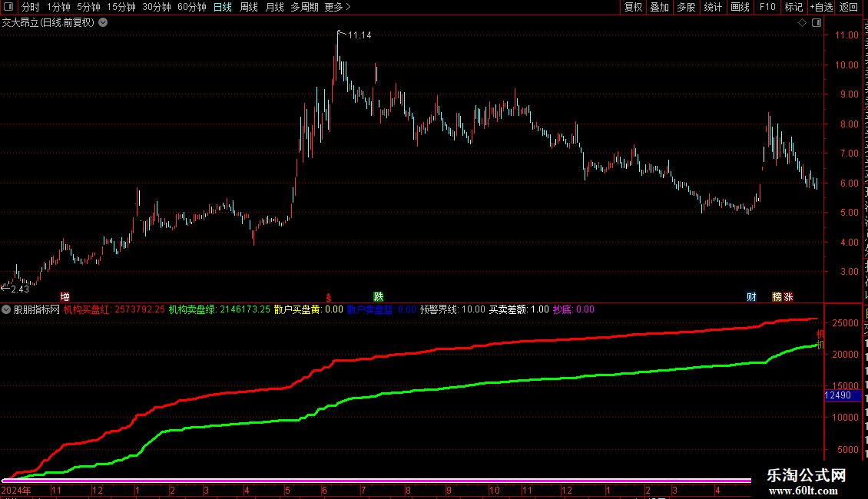Click the 11.14 high price label
Image resolution: width=868 pixels, height=499 pixels.
pyautogui.click(x=359, y=35)
